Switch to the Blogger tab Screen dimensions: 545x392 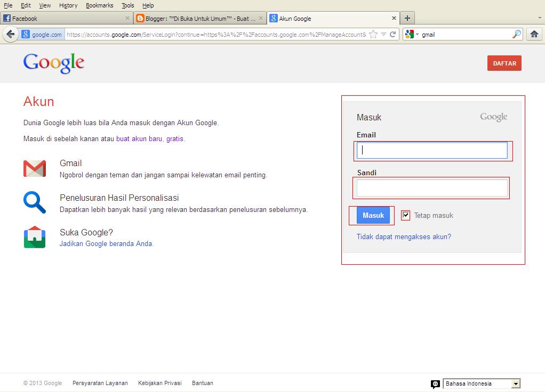[200, 18]
